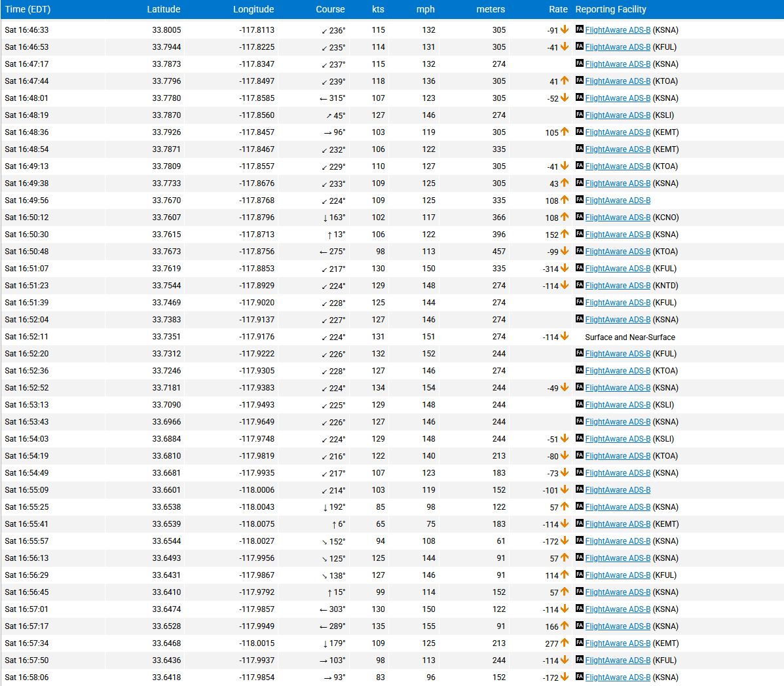Click the Time (EDT) column header
Image resolution: width=784 pixels, height=686 pixels.
[x=28, y=9]
